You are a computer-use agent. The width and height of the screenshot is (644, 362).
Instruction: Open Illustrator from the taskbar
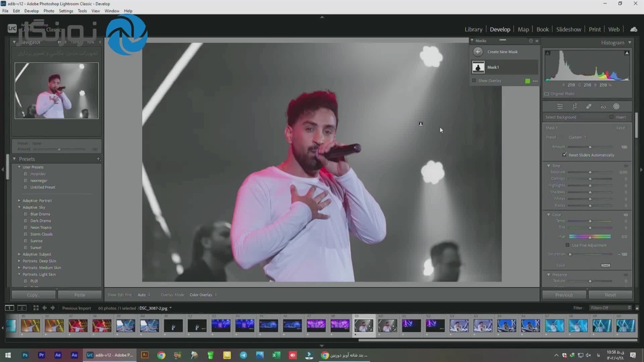click(145, 355)
